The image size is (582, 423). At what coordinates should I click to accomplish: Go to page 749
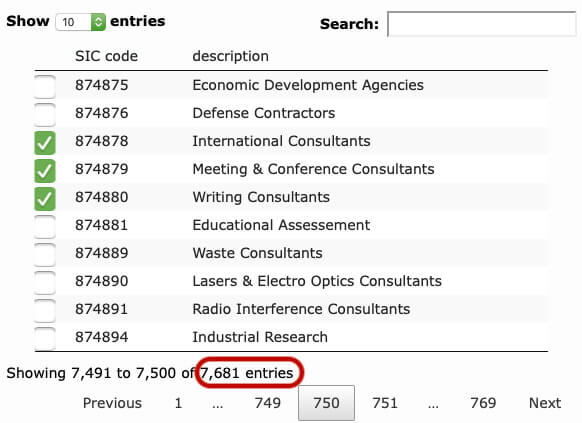click(268, 403)
